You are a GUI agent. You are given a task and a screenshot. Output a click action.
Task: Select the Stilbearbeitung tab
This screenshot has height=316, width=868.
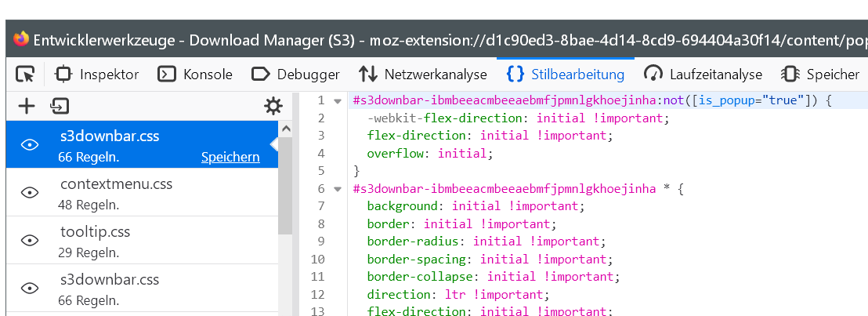tap(565, 74)
